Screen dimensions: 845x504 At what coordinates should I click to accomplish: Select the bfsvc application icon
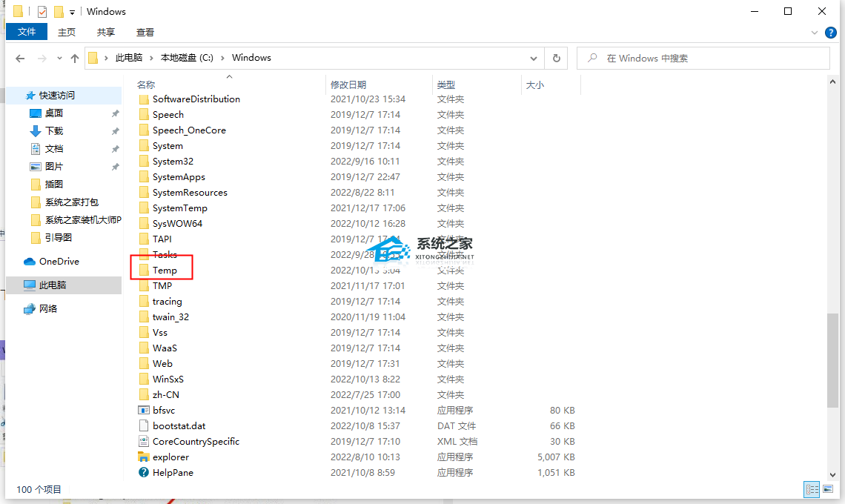point(144,410)
